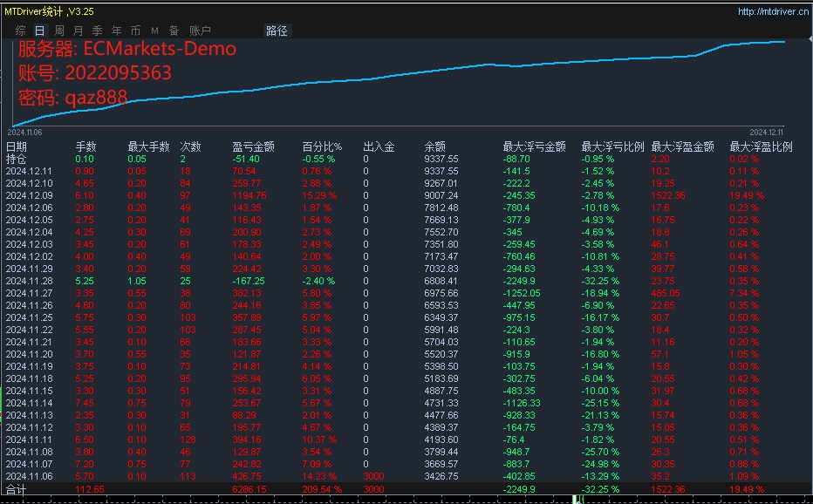Screen dimensions: 813x504
Task: Select the 日 daily statistics tab
Action: 40,31
